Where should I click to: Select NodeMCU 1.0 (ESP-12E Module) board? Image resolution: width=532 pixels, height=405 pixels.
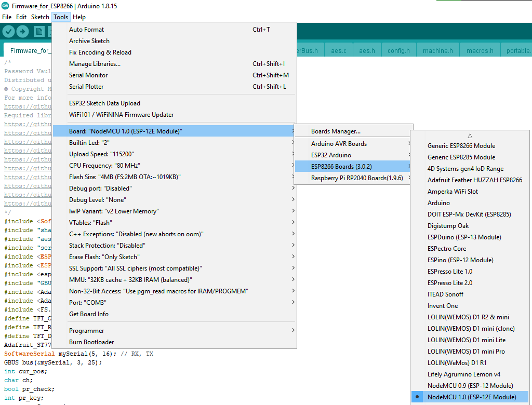(x=470, y=397)
